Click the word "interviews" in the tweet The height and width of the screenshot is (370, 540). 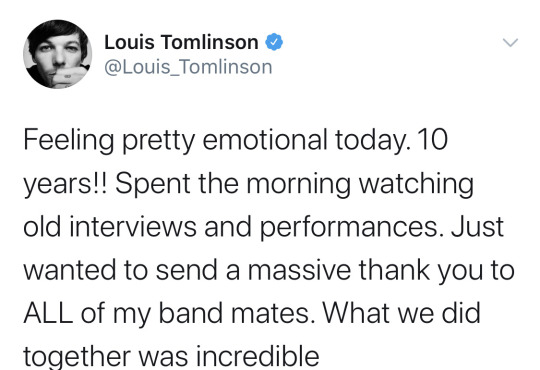133,227
